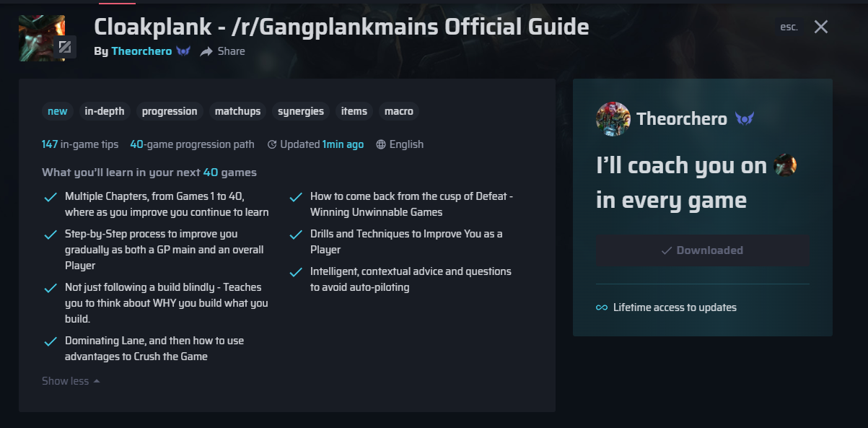Select the matchups tag
Image resolution: width=868 pixels, height=428 pixels.
[x=237, y=111]
